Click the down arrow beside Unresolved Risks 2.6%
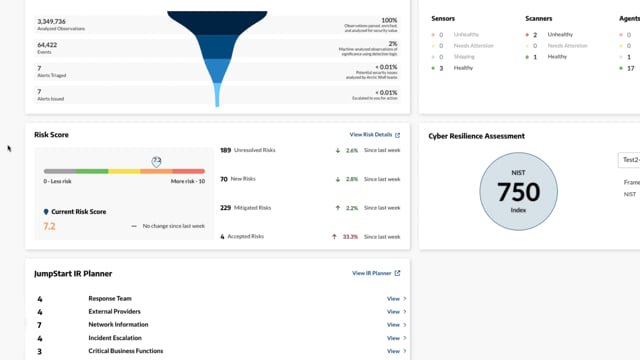 pyautogui.click(x=338, y=151)
